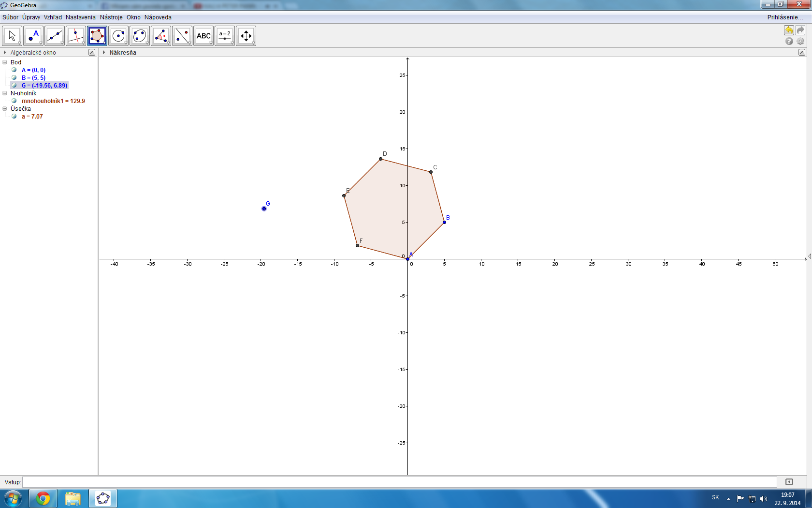Click into the Vstup input field
The width and height of the screenshot is (812, 508).
coord(400,482)
